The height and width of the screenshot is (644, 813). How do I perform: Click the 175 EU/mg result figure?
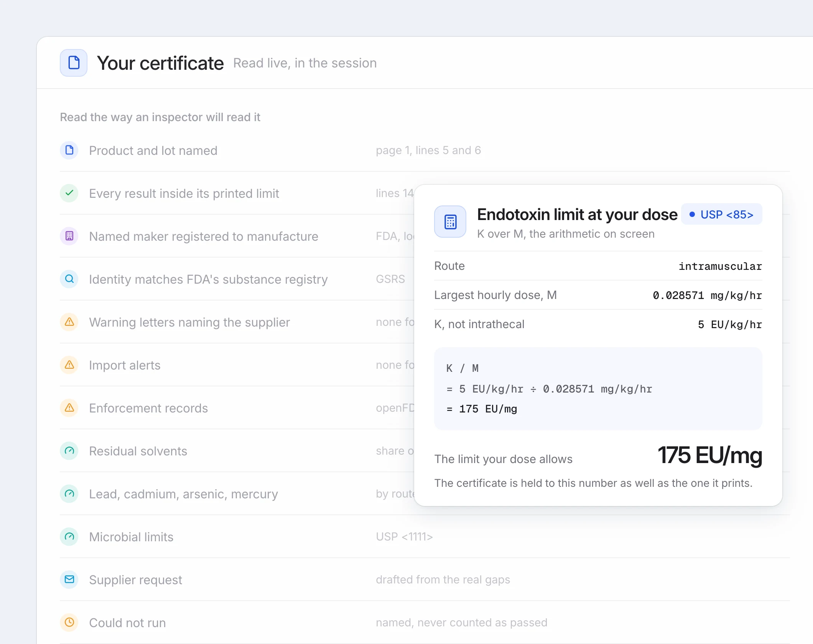coord(710,455)
